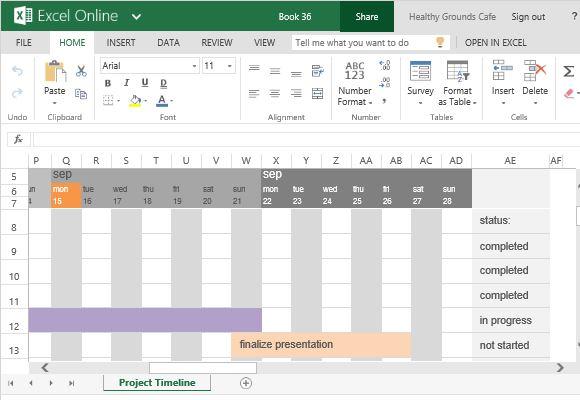Click the Wrap Text icon
The height and width of the screenshot is (400, 580).
(317, 71)
